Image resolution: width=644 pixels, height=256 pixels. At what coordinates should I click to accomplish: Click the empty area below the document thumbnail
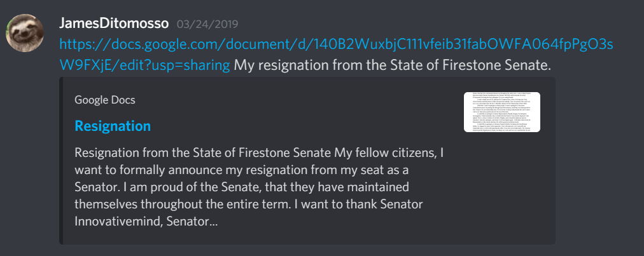tap(502, 185)
